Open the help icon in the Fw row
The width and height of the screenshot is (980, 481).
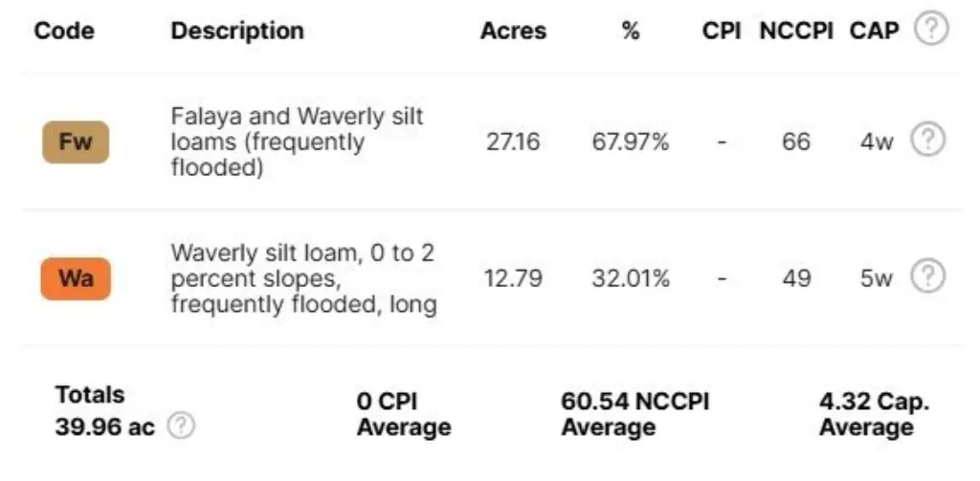pos(926,142)
